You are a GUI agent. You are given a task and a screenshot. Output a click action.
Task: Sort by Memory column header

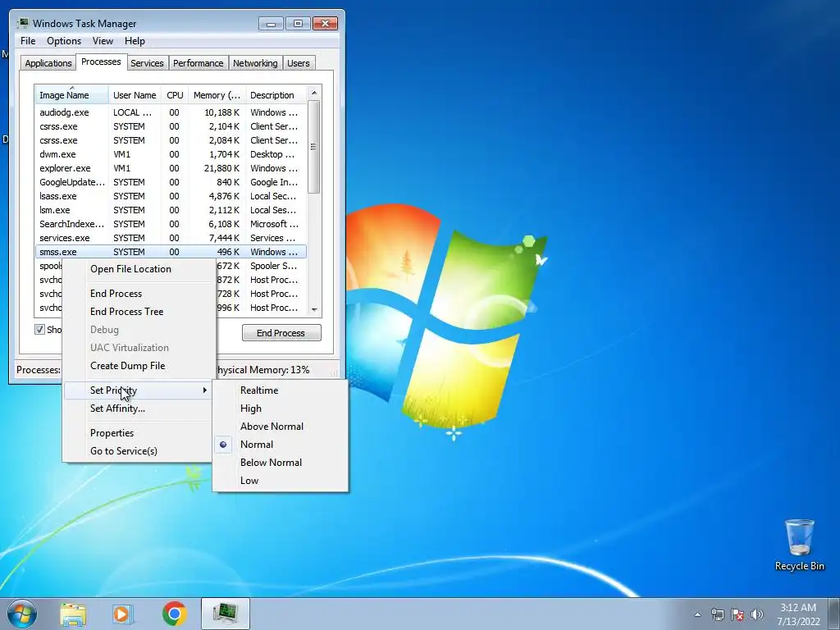217,95
